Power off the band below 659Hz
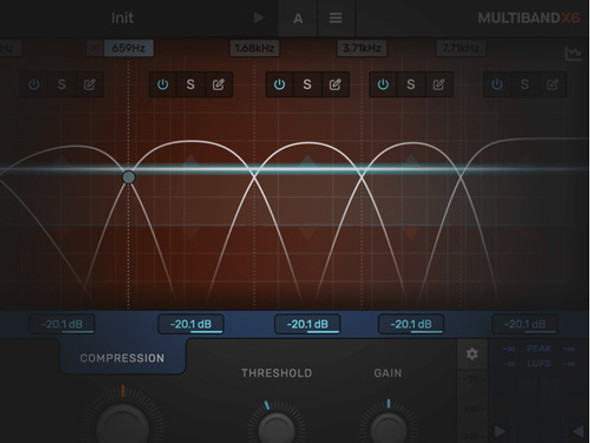This screenshot has height=443, width=590. 34,84
